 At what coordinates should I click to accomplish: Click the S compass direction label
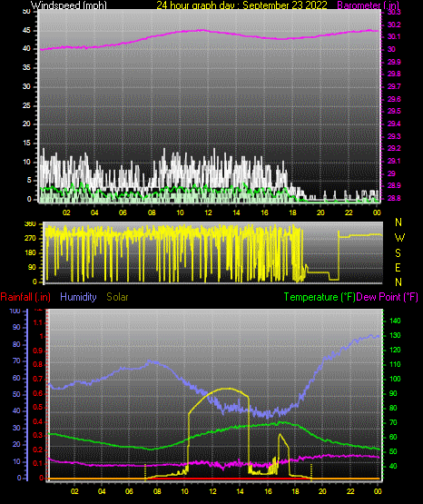tap(398, 253)
